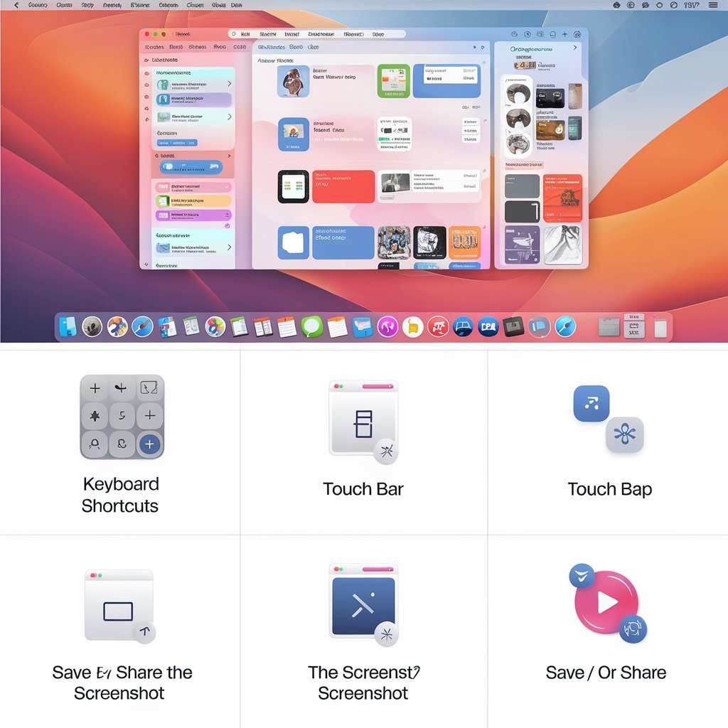Viewport: 728px width, 728px height.
Task: Click the blue Touch Bap arrow icon
Action: click(x=591, y=404)
